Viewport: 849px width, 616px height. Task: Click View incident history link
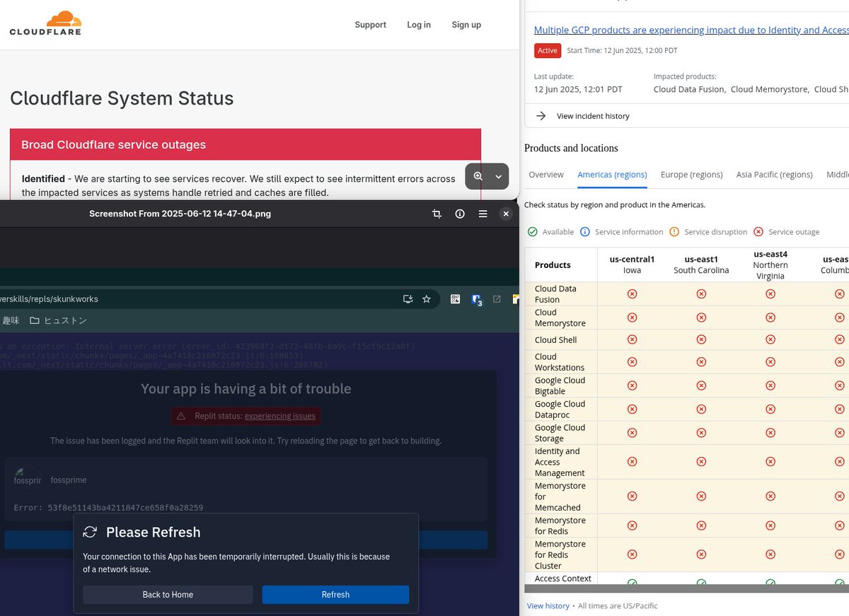[x=593, y=116]
